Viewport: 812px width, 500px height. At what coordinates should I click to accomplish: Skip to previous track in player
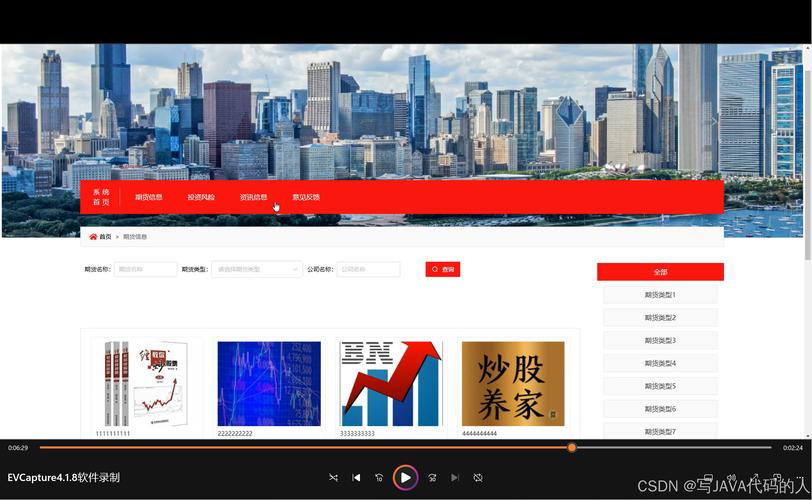point(356,478)
